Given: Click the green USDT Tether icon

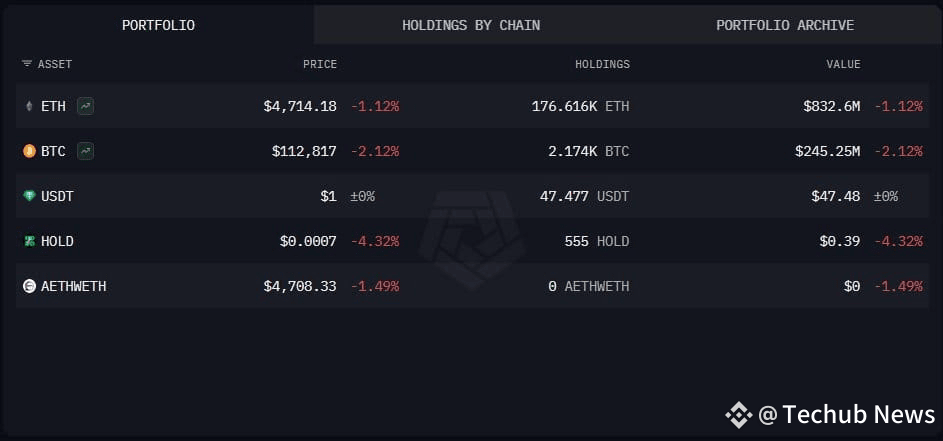Looking at the screenshot, I should [x=29, y=196].
